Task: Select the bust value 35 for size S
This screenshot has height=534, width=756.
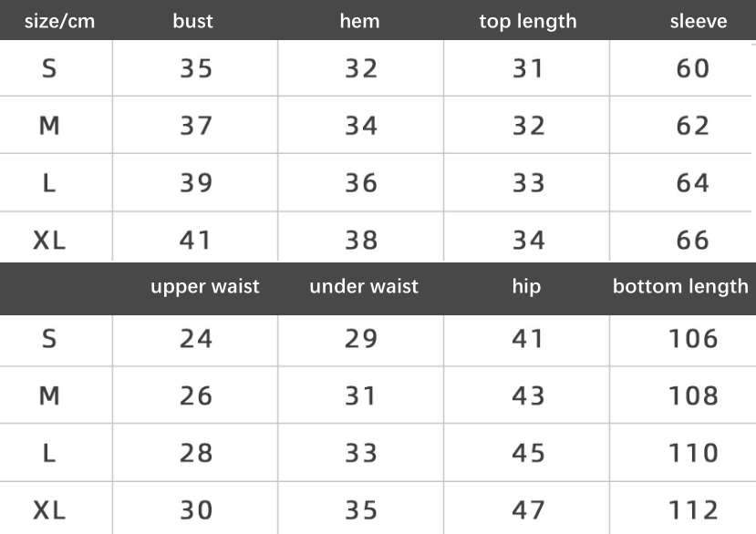Action: tap(196, 68)
